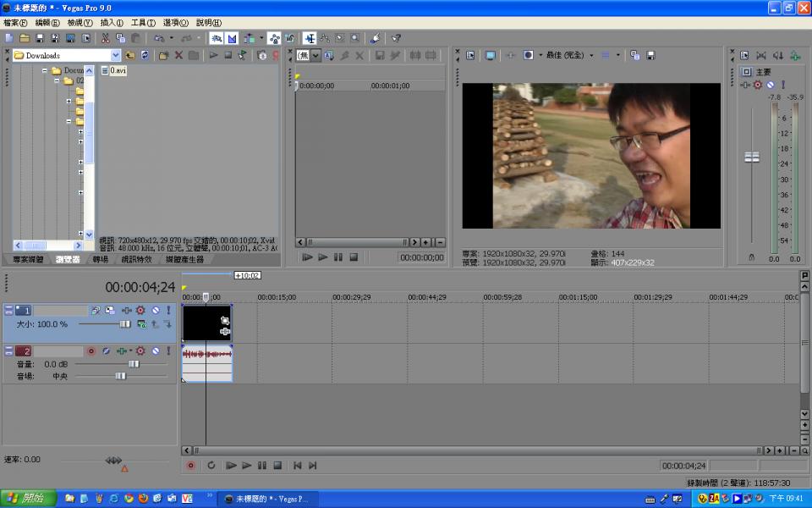This screenshot has width=812, height=508.
Task: Click the audio track 音量 volume slider
Action: (133, 363)
